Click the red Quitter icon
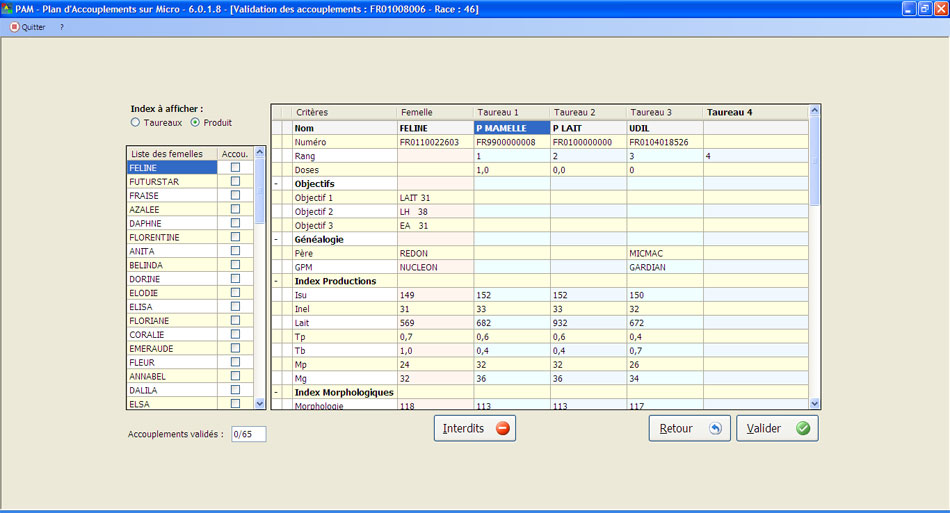 [x=14, y=27]
